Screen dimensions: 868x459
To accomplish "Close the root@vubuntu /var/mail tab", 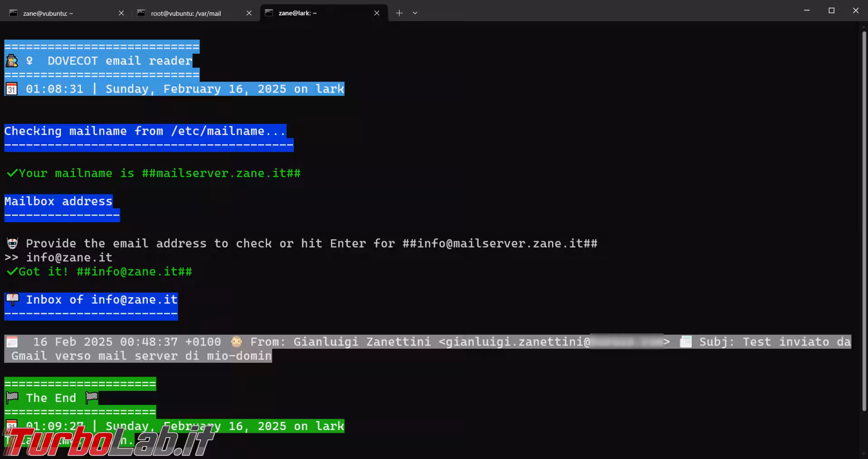I will (x=249, y=13).
